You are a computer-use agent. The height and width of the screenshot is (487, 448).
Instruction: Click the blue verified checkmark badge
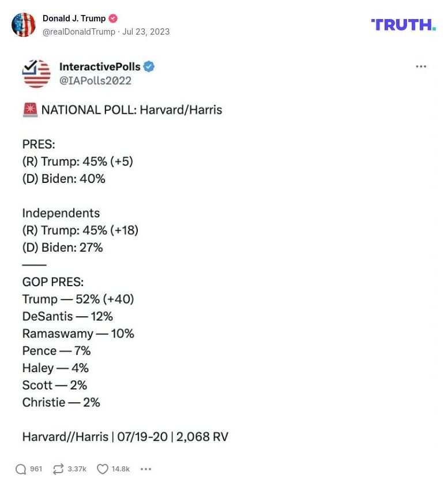coord(149,66)
